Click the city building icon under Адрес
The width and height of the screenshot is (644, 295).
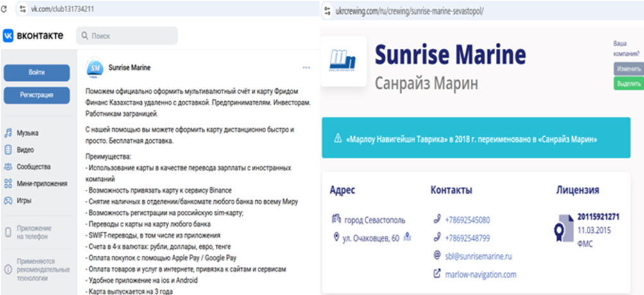(x=336, y=219)
